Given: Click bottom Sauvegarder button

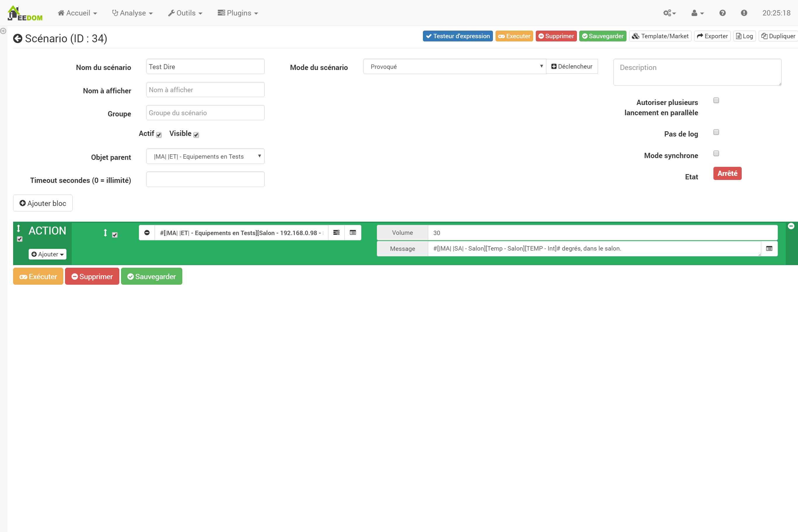Looking at the screenshot, I should tap(151, 276).
